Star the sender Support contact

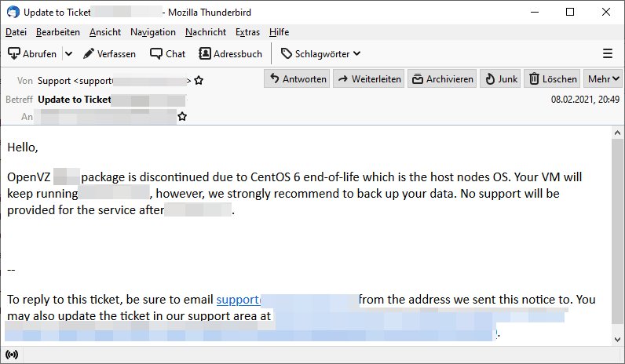199,81
